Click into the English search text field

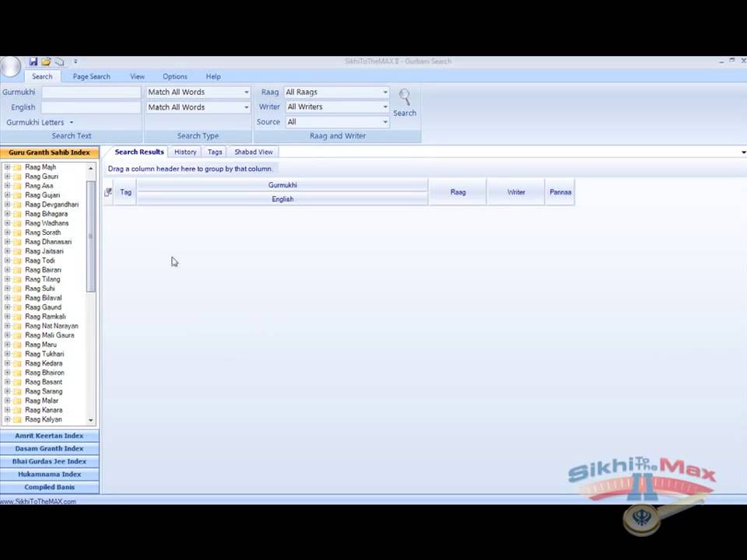click(x=91, y=107)
